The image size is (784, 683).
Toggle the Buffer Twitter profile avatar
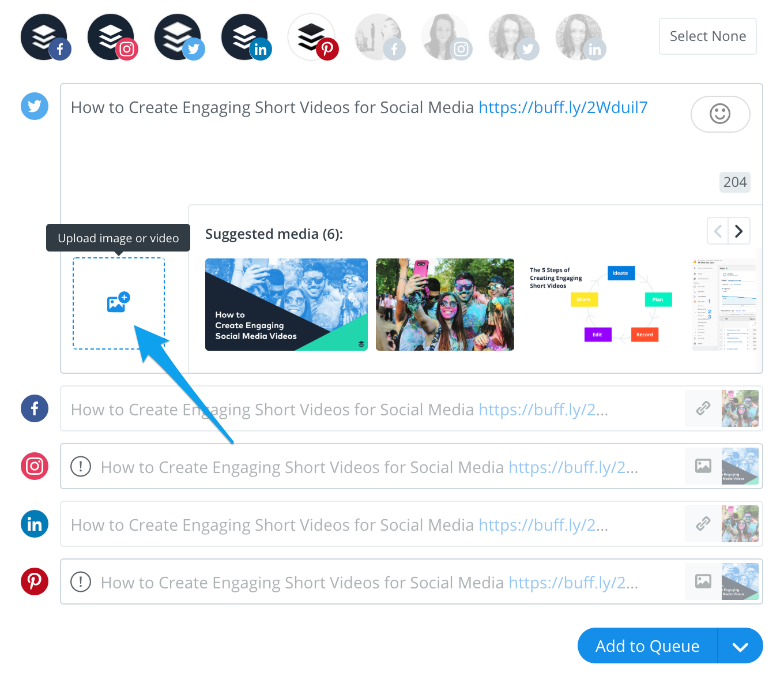[x=179, y=37]
